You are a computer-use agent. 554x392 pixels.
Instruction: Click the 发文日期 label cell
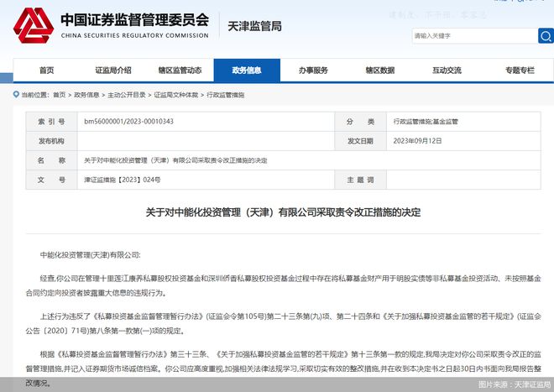pyautogui.click(x=360, y=141)
